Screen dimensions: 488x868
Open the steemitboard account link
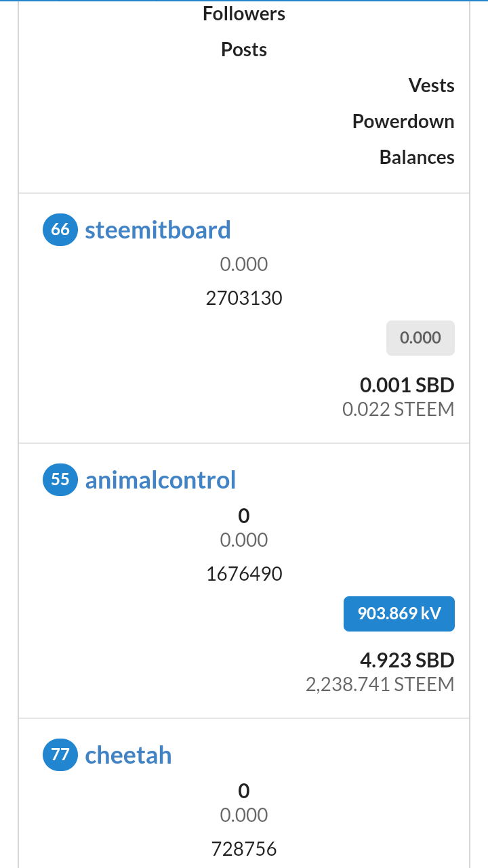[158, 230]
